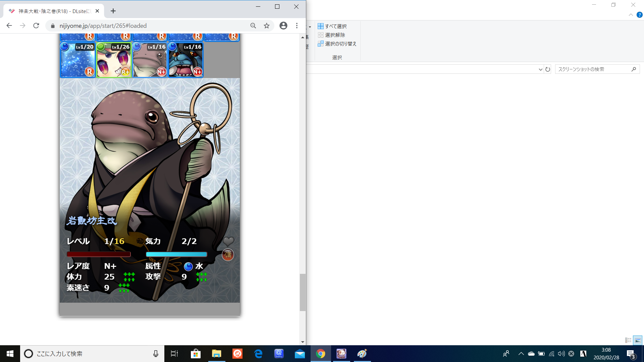Select the Lv1/16 blue demon card

coord(186,60)
